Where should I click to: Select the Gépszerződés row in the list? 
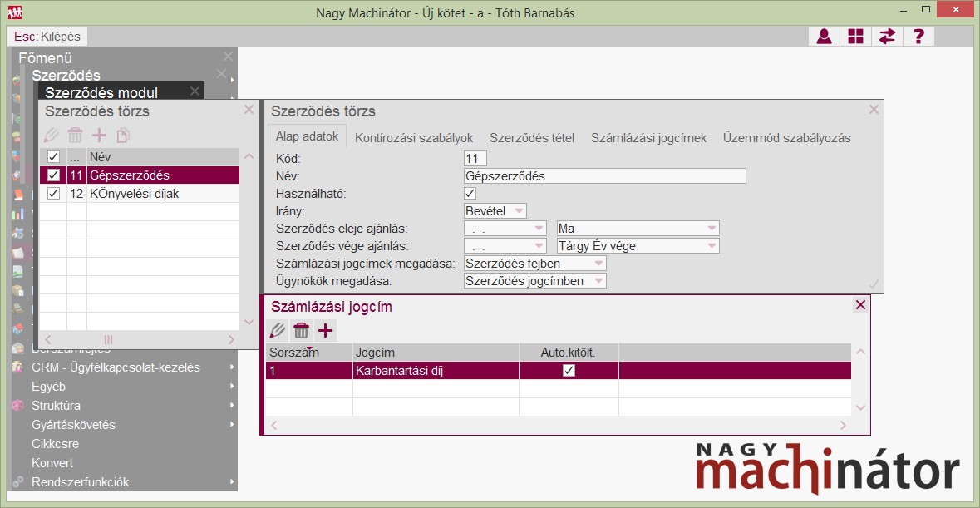coord(140,175)
